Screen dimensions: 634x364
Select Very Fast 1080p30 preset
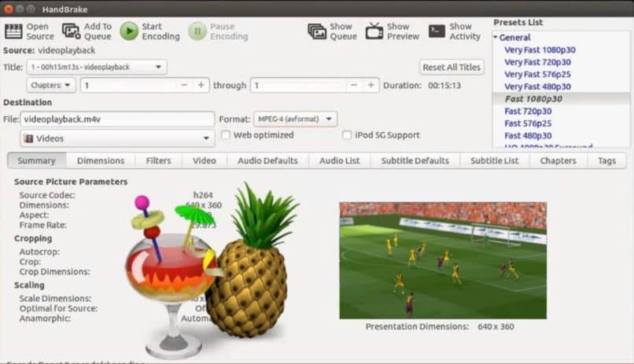click(x=540, y=50)
